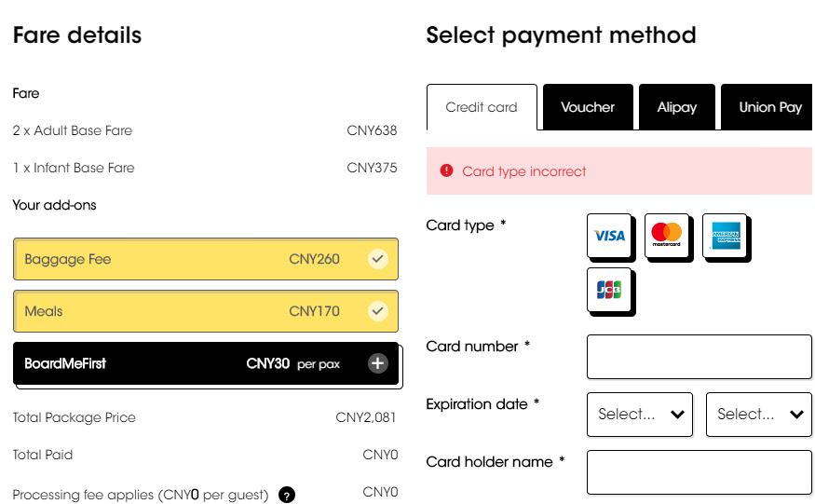815x504 pixels.
Task: Open expiration month dropdown
Action: click(x=641, y=415)
